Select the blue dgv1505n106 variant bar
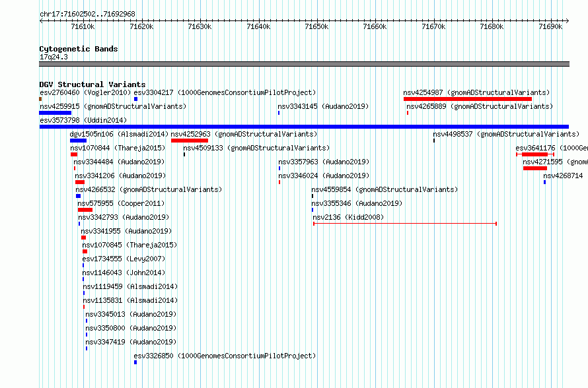588x388 pixels. click(x=78, y=141)
